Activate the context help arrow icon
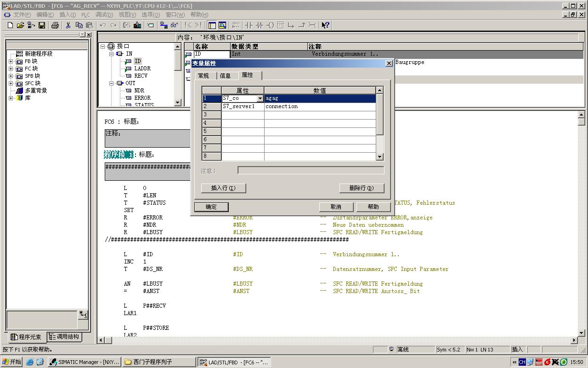This screenshot has width=588, height=368. pyautogui.click(x=325, y=25)
